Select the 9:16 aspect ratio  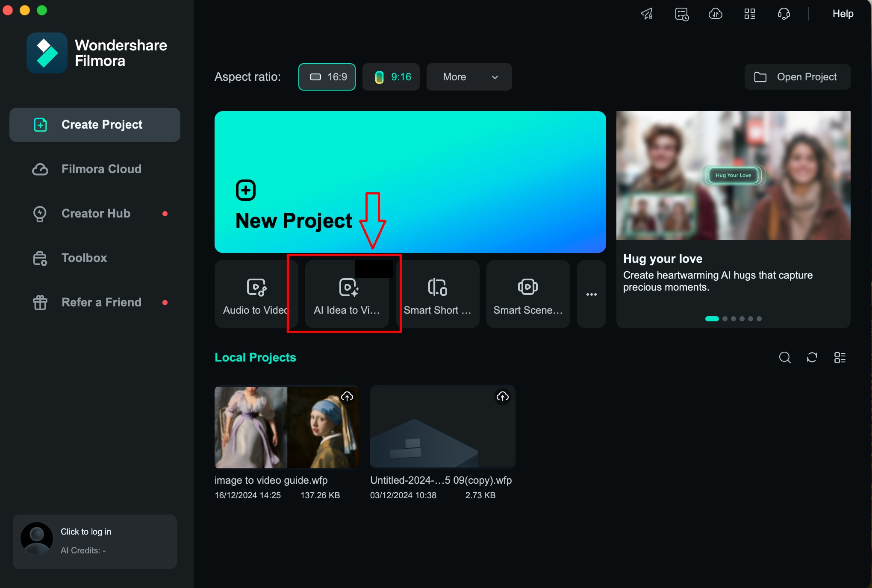click(391, 77)
